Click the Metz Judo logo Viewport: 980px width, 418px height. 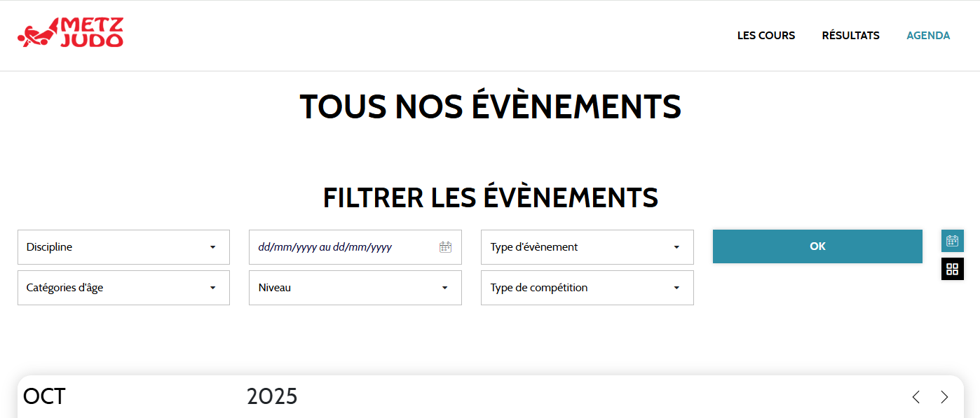(x=71, y=34)
